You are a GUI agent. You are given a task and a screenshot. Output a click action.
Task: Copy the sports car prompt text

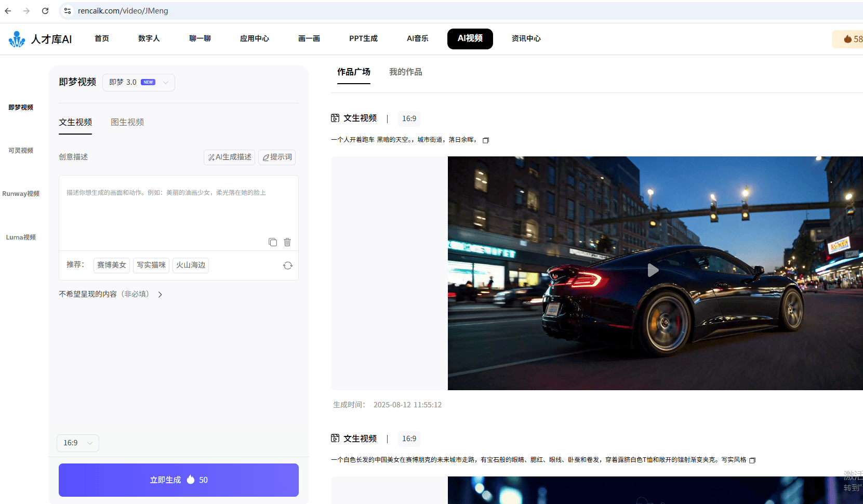click(486, 140)
